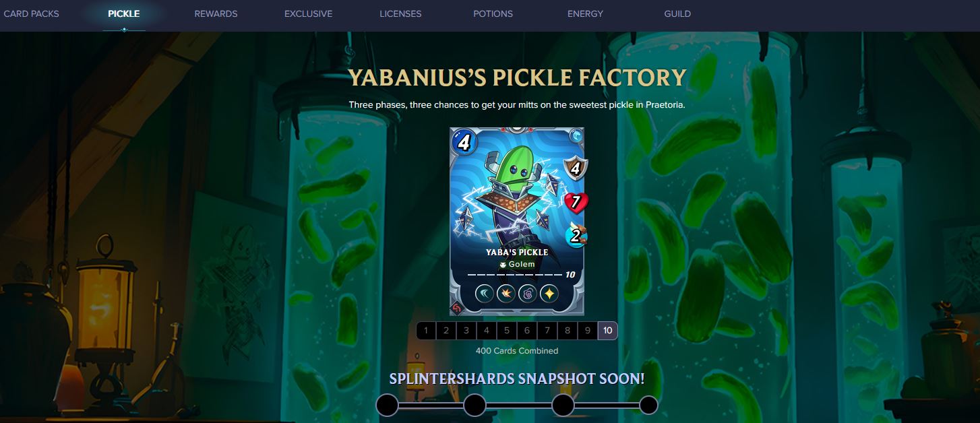This screenshot has height=423, width=980.
Task: Switch to the Card Packs tab
Action: [31, 13]
